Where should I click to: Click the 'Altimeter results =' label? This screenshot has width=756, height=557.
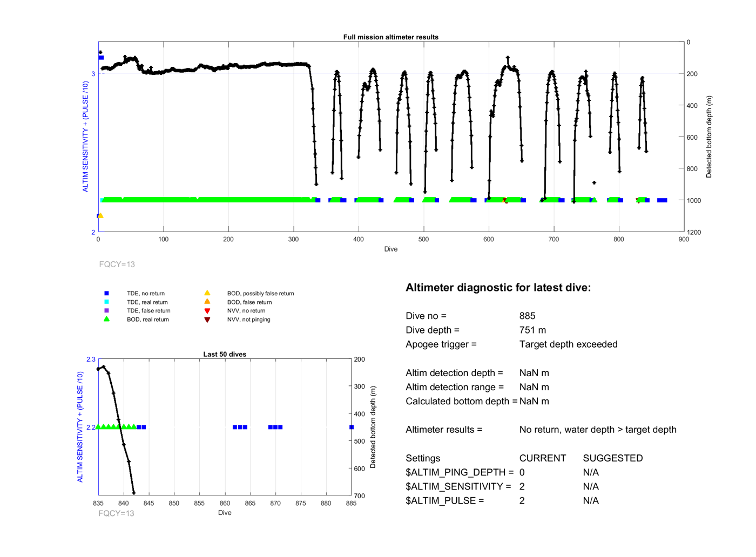click(444, 430)
